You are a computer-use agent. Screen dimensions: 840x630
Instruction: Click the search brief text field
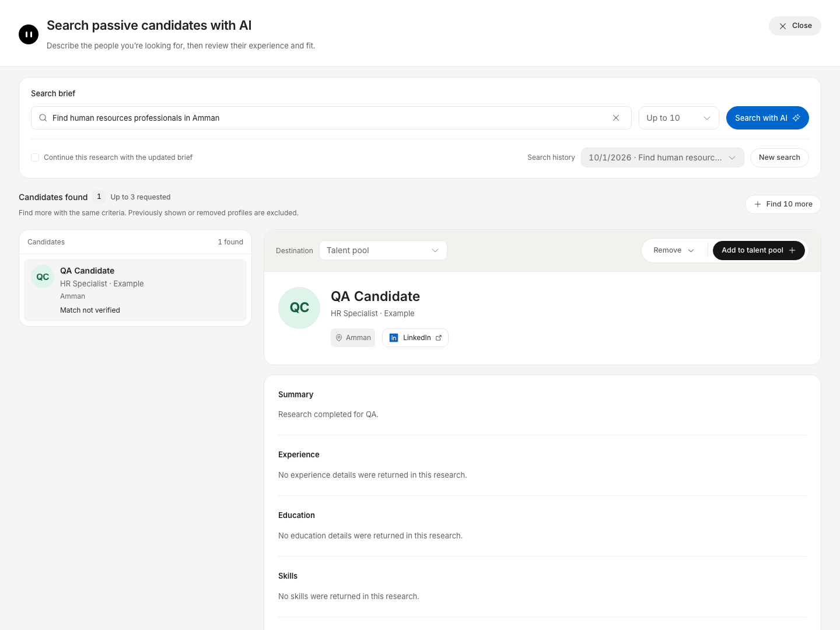click(x=331, y=118)
